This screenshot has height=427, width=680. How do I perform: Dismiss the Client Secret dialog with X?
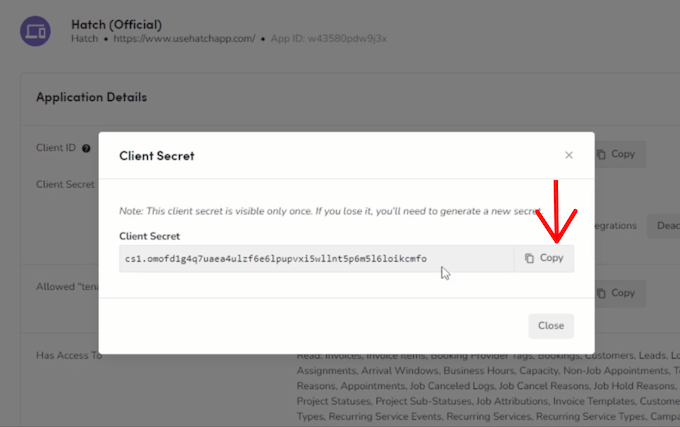[569, 155]
